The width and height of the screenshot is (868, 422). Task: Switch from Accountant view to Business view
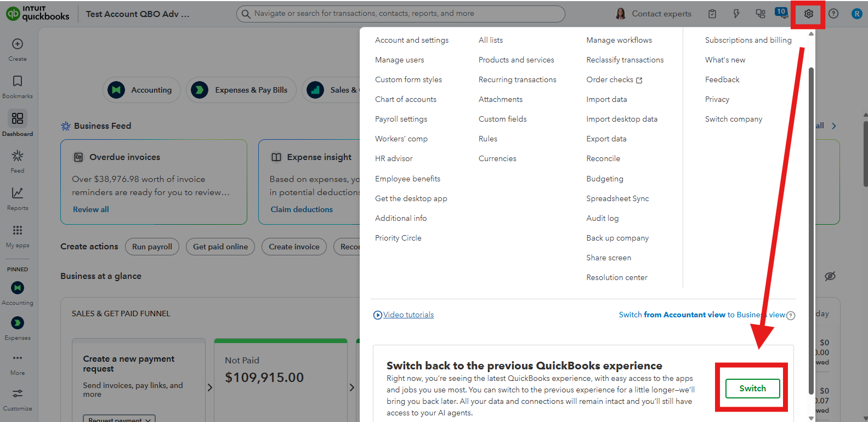pos(702,315)
